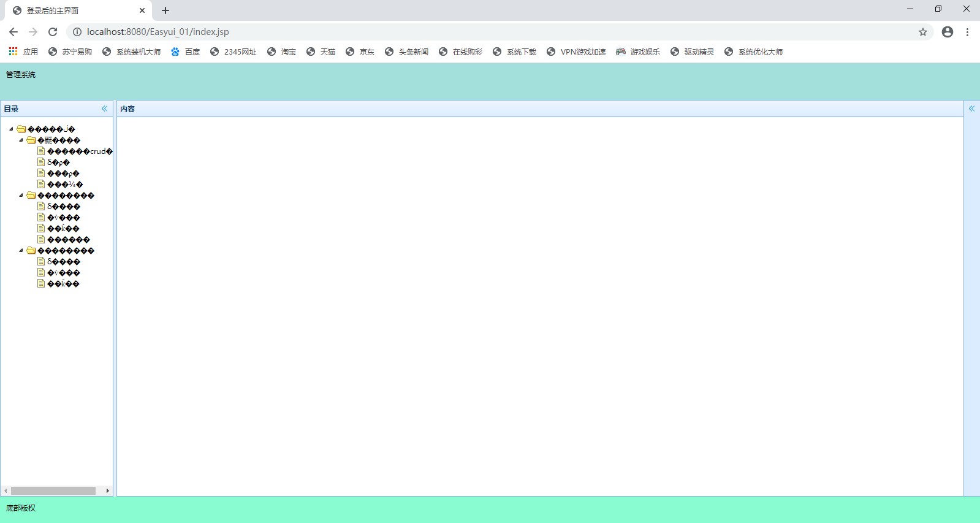Collapse the root tree folder arrow
Image resolution: width=980 pixels, height=523 pixels.
click(11, 129)
